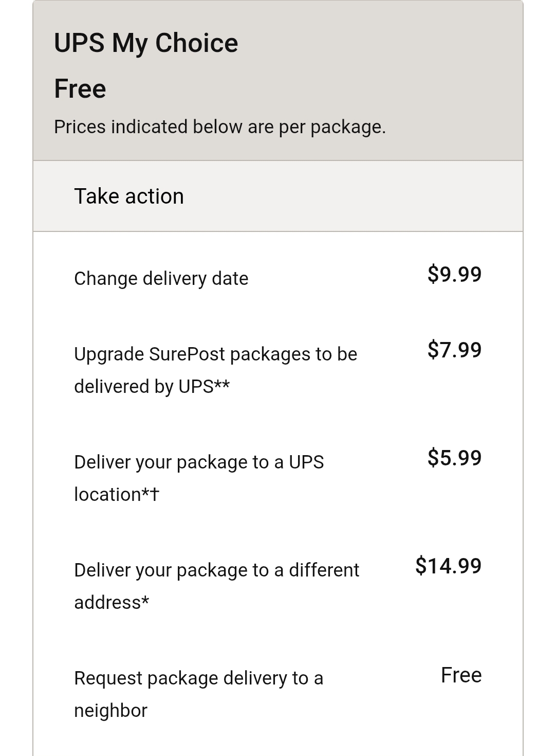The width and height of the screenshot is (555, 756).
Task: Select the Take action section header
Action: point(278,196)
